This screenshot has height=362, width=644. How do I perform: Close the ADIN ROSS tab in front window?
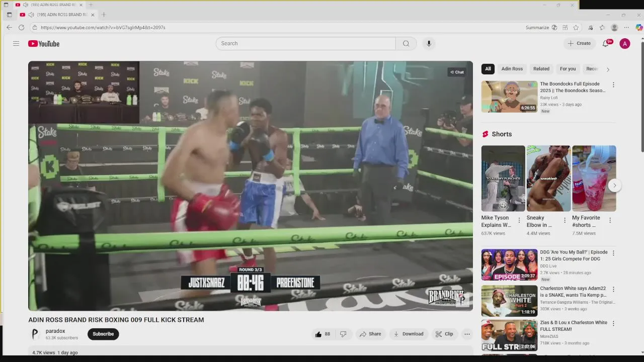point(93,15)
